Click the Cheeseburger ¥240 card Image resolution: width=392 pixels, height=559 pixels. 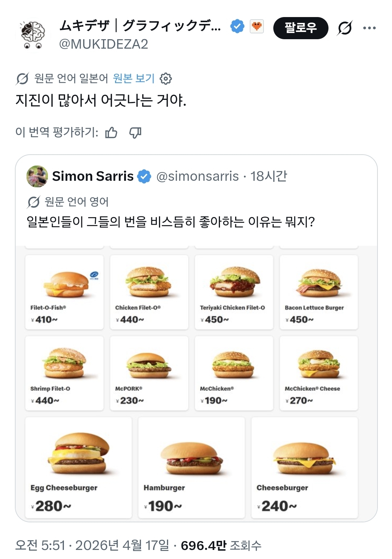pyautogui.click(x=305, y=468)
